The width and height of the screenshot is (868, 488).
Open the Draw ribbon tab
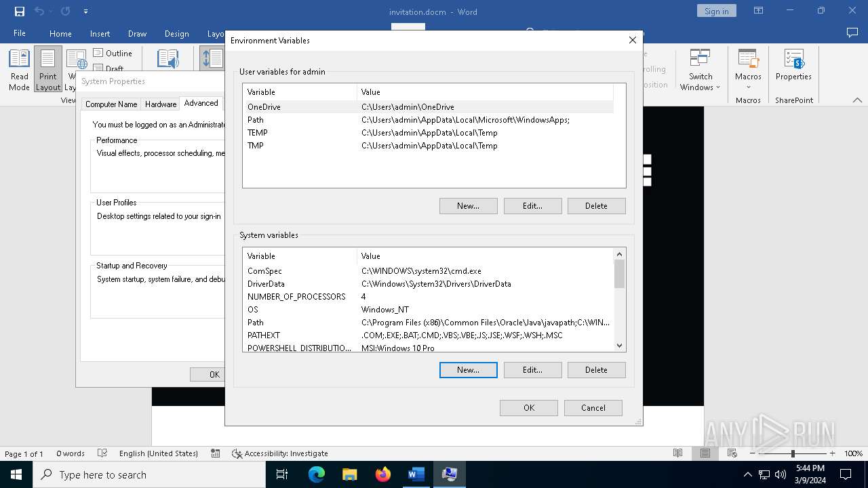[x=137, y=33]
